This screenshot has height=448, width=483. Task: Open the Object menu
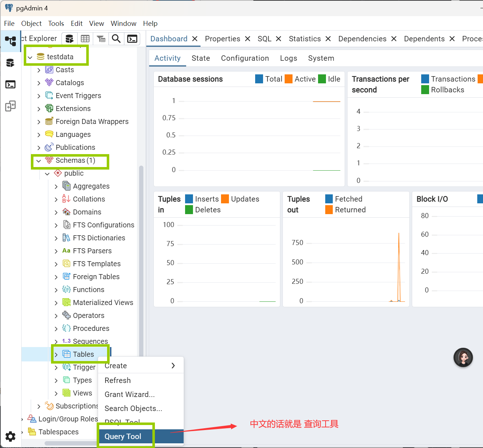31,23
